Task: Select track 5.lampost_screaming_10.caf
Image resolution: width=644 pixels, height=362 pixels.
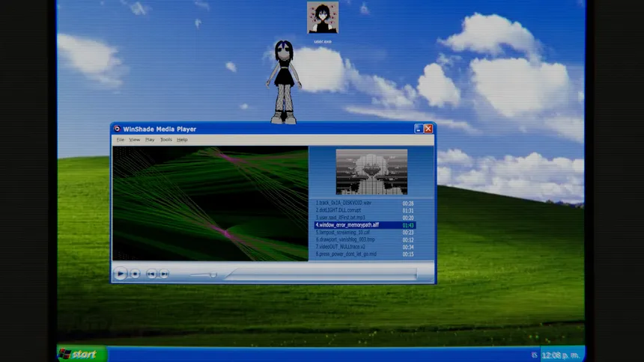Action: [x=365, y=233]
